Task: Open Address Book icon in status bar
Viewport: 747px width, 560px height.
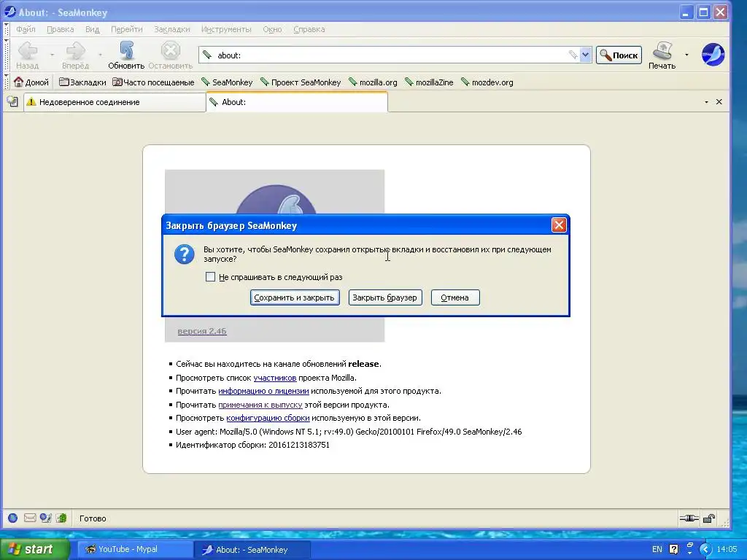Action: pos(61,518)
